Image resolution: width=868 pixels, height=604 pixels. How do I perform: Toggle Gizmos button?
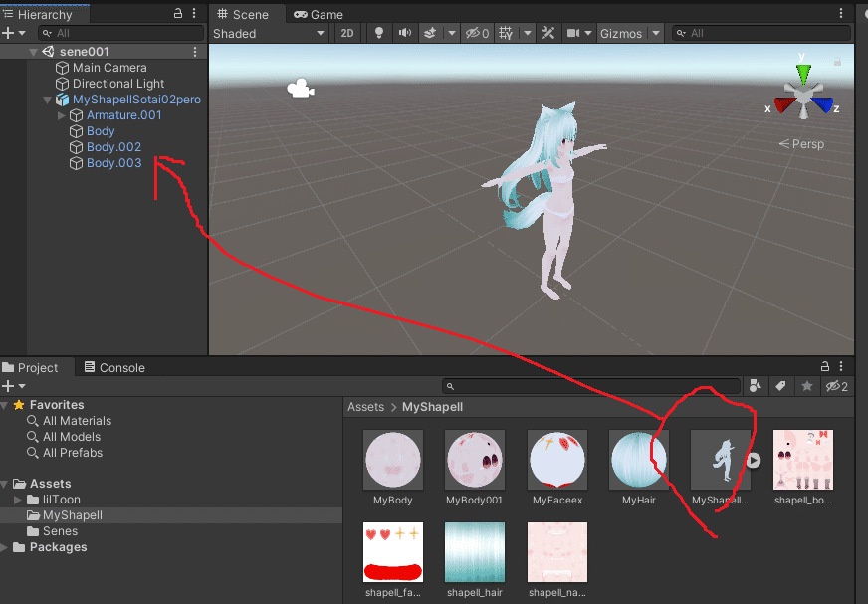621,33
